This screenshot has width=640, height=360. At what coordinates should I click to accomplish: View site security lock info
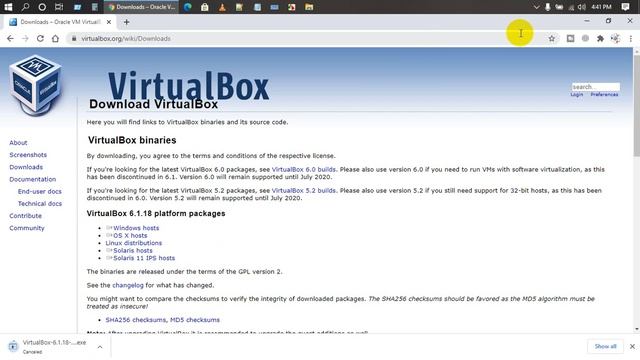pyautogui.click(x=74, y=38)
